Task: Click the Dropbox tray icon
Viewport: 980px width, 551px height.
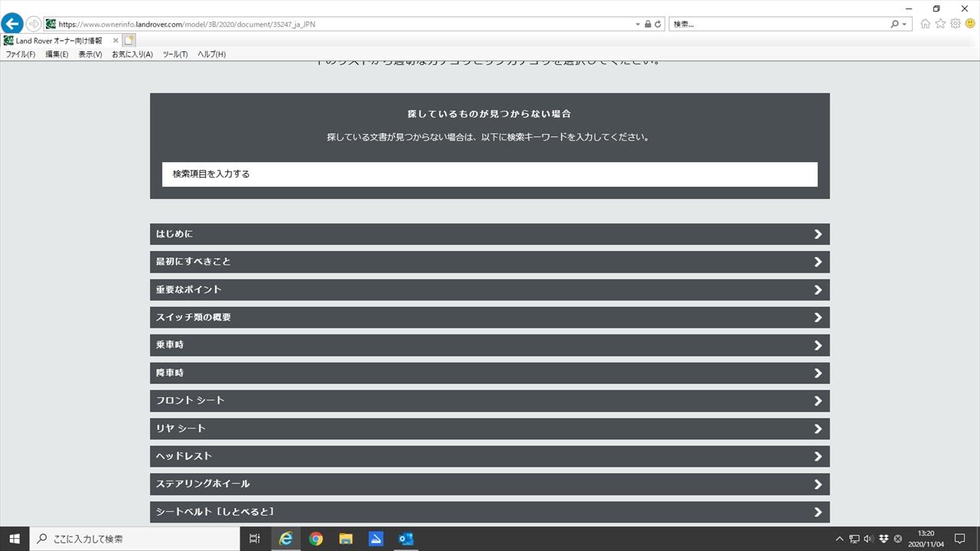Action: tap(884, 539)
